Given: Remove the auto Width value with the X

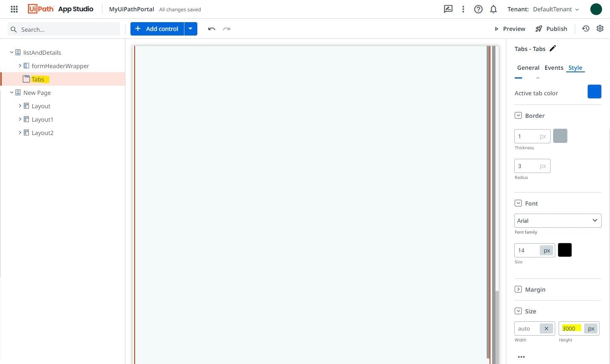Looking at the screenshot, I should tap(546, 328).
